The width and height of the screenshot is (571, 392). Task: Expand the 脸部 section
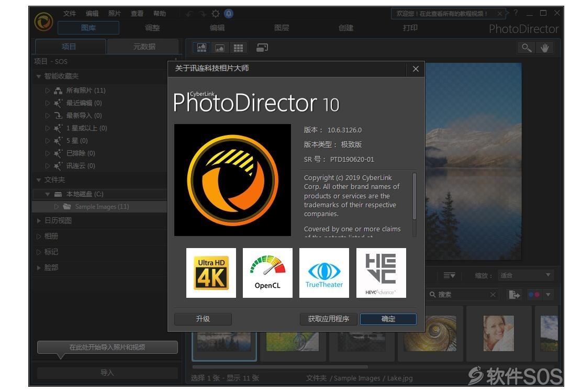[39, 268]
